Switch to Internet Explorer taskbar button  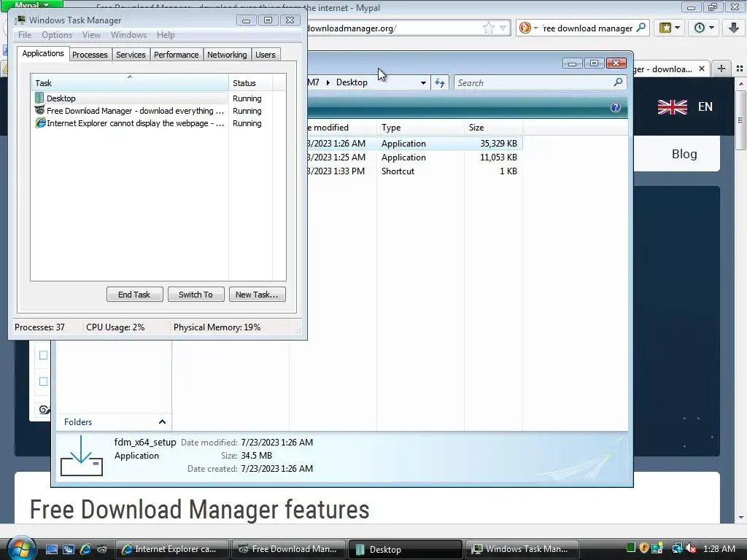[171, 549]
